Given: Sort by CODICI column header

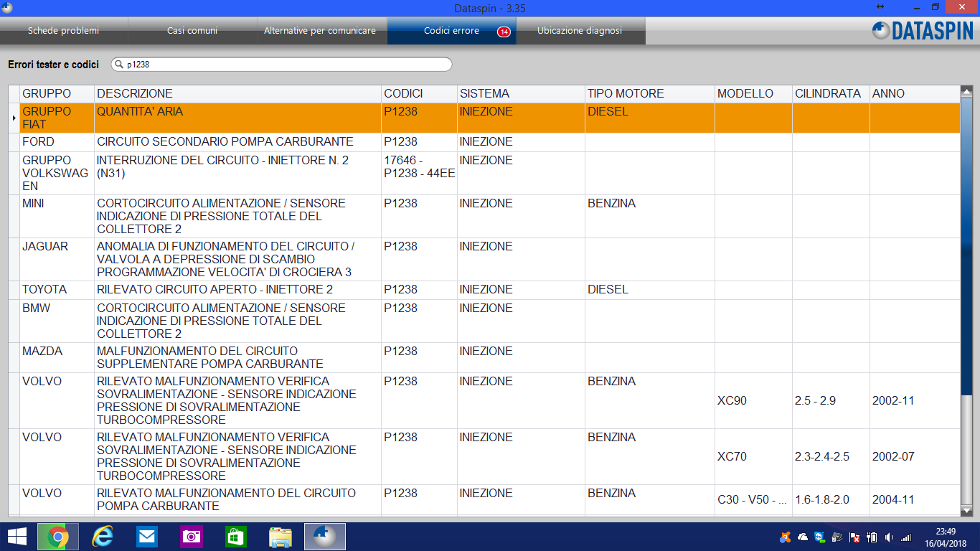Looking at the screenshot, I should coord(419,93).
